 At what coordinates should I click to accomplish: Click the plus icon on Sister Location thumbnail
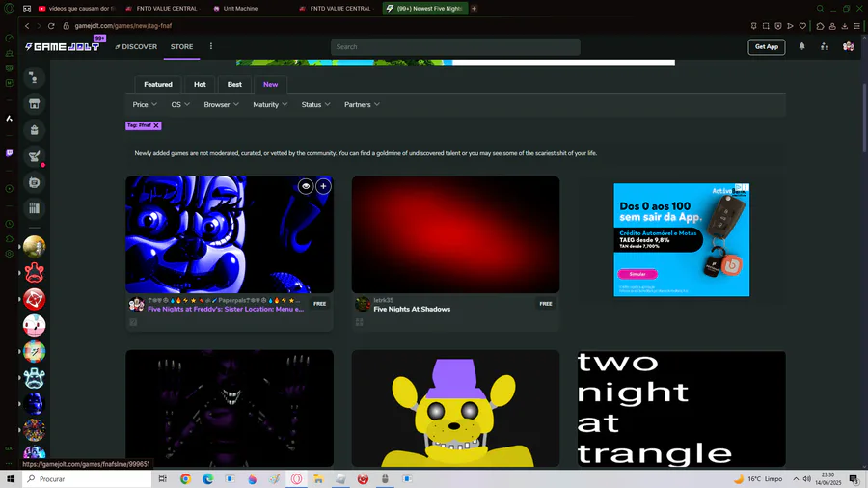(x=323, y=186)
